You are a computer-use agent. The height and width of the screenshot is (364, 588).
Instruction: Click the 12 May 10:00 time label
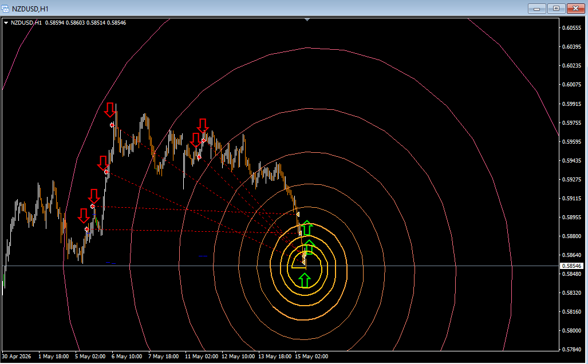238,357
